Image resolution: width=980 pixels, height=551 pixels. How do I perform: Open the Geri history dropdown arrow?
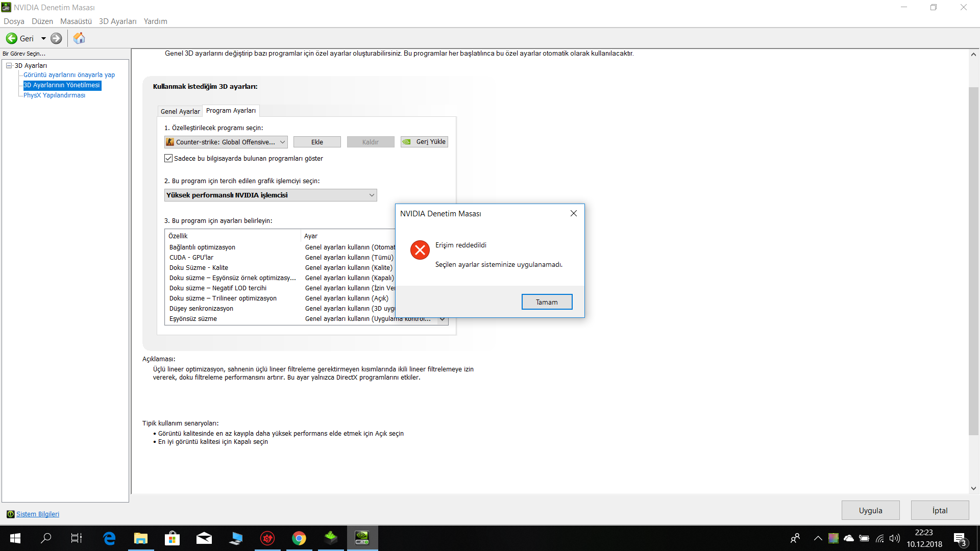(43, 38)
